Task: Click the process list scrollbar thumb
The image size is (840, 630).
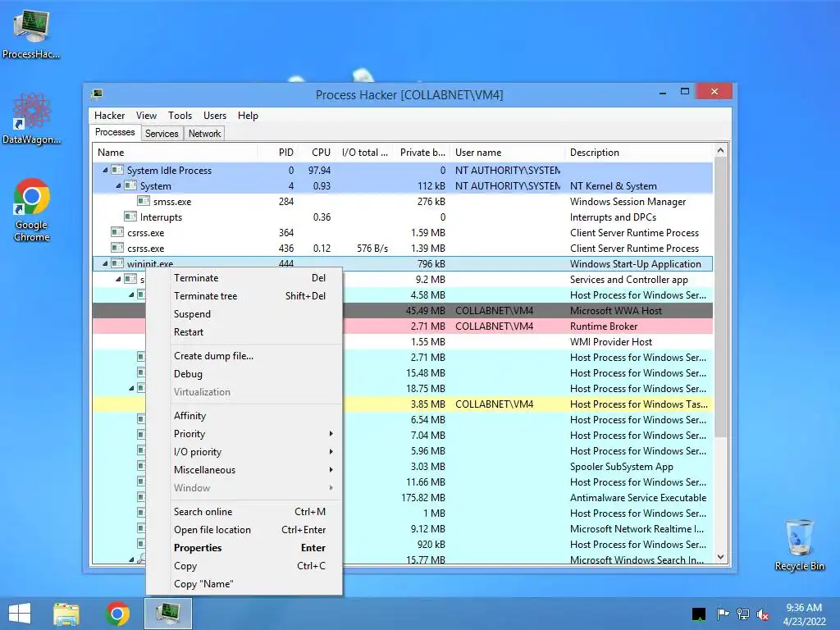Action: 720,297
